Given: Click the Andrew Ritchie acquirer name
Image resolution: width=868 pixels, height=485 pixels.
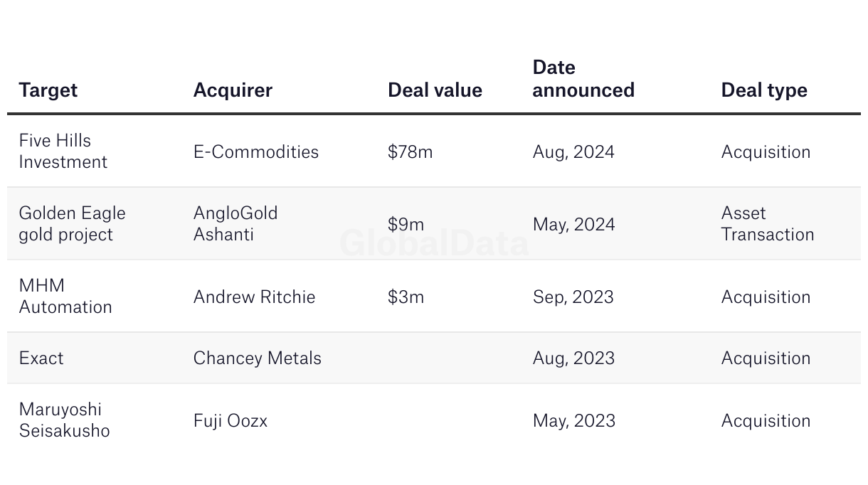Looking at the screenshot, I should point(254,297).
